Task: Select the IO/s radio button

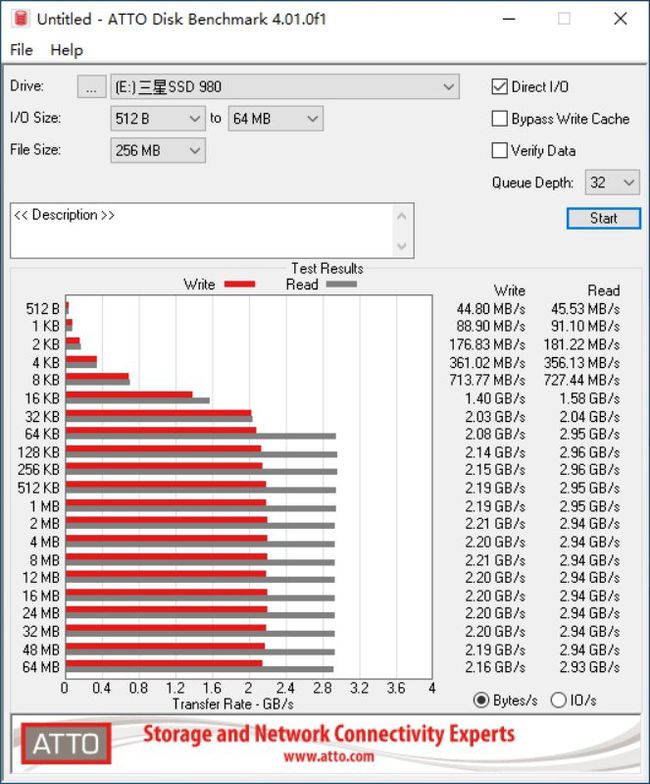Action: click(558, 700)
